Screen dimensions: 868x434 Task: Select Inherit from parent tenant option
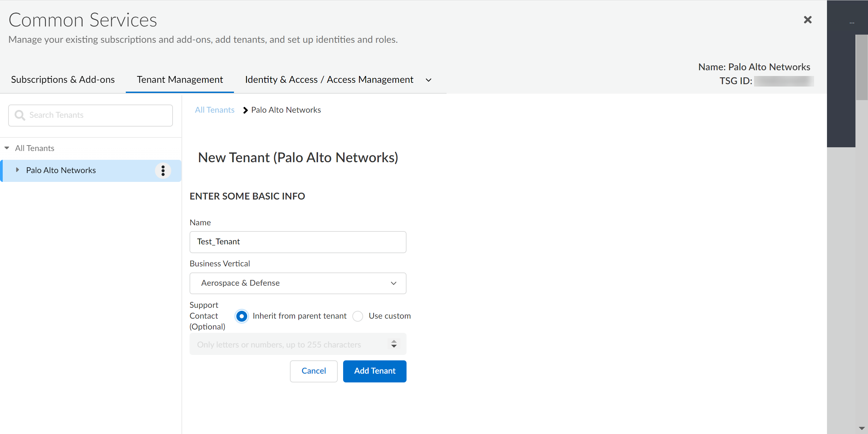[241, 316]
